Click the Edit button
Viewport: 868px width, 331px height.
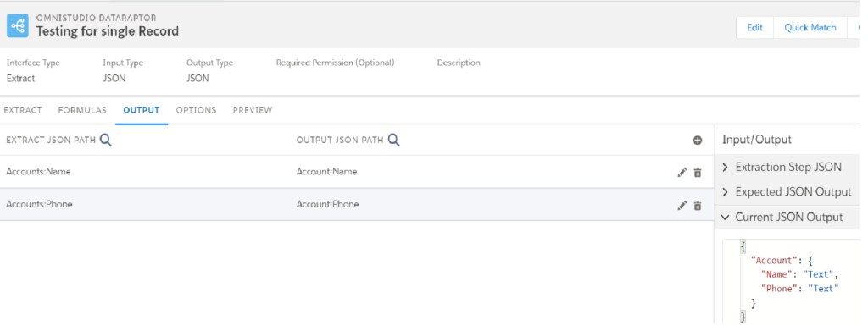tap(755, 28)
